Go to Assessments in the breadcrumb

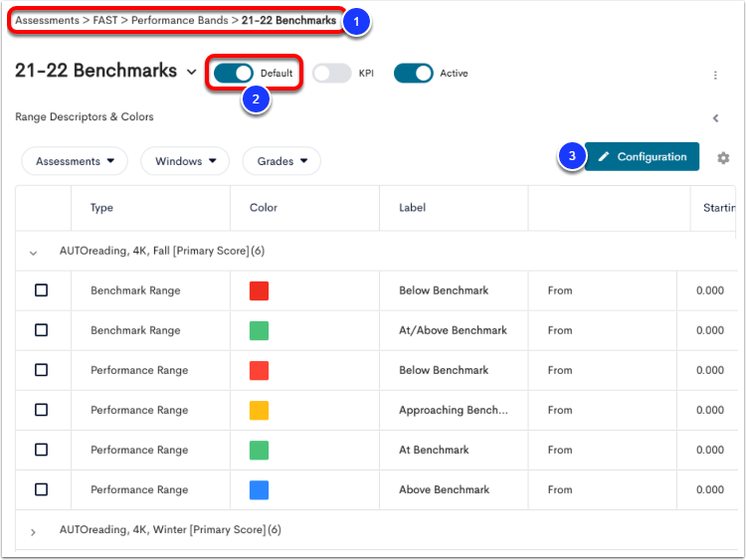pos(47,20)
